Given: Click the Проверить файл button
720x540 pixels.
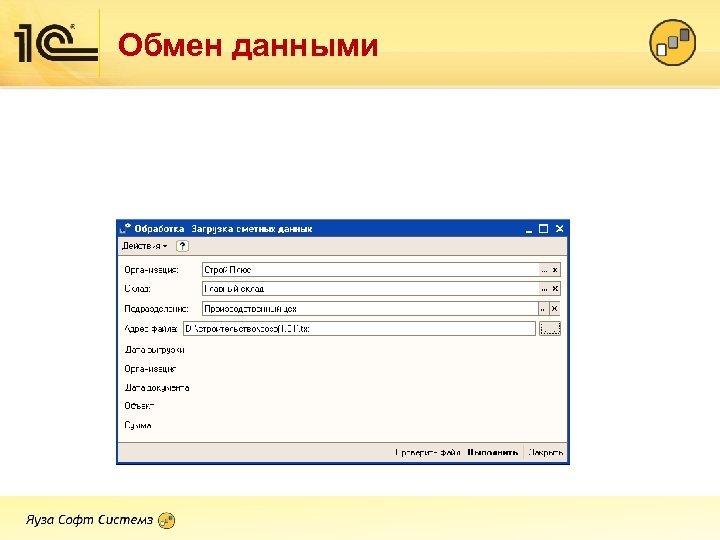Looking at the screenshot, I should (428, 453).
